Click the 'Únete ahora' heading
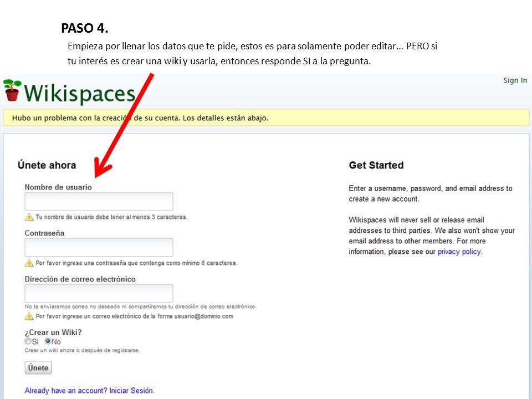This screenshot has height=399, width=532. click(47, 165)
